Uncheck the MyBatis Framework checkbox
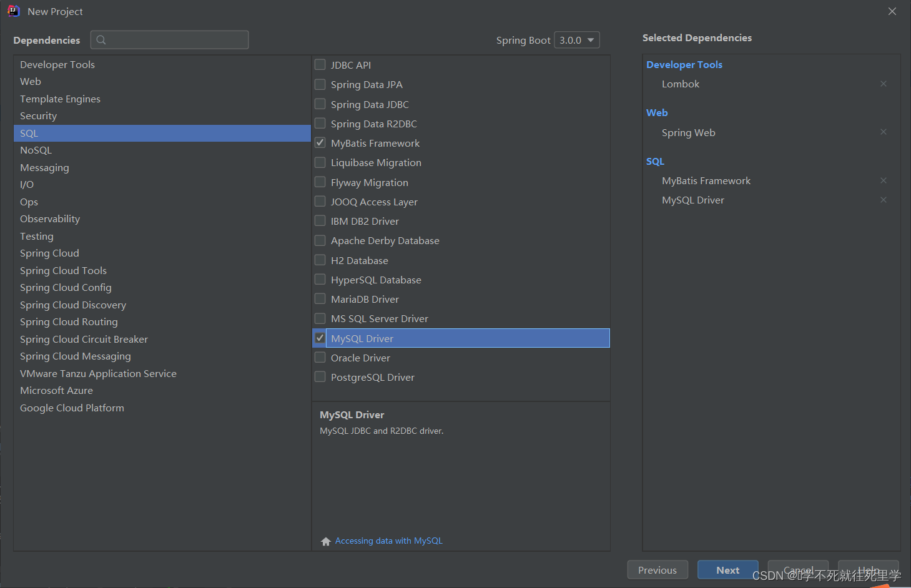 pyautogui.click(x=320, y=143)
